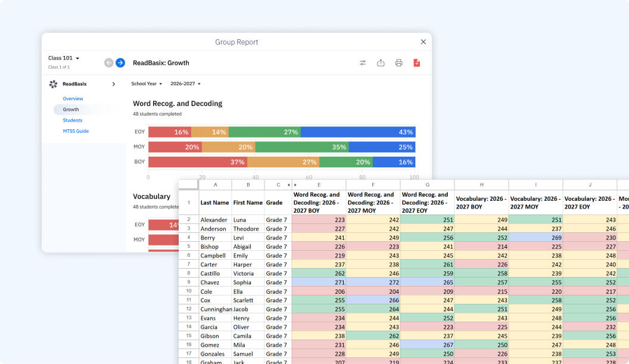Select spreadsheet column A header
629x364 pixels.
click(x=216, y=185)
